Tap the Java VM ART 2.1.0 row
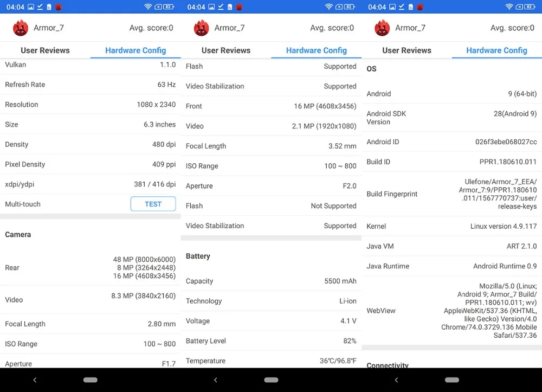Image resolution: width=542 pixels, height=392 pixels. point(452,246)
